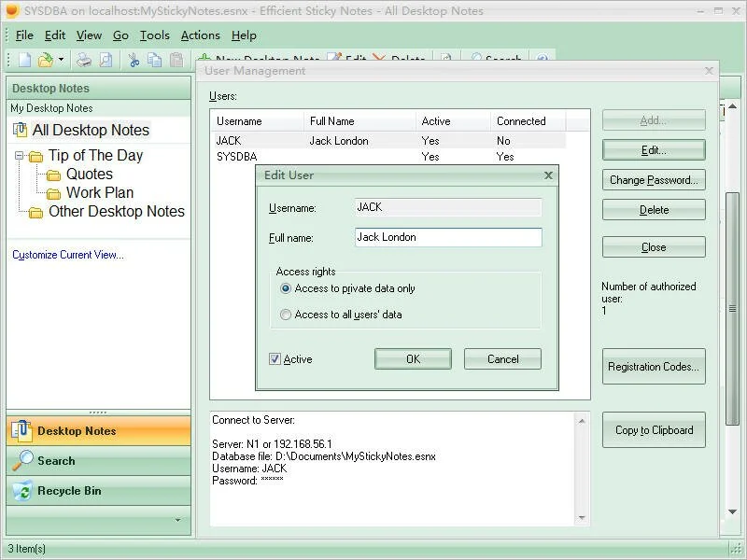Click the Search magnifier icon in the sidebar
This screenshot has height=560, width=747.
click(x=21, y=461)
